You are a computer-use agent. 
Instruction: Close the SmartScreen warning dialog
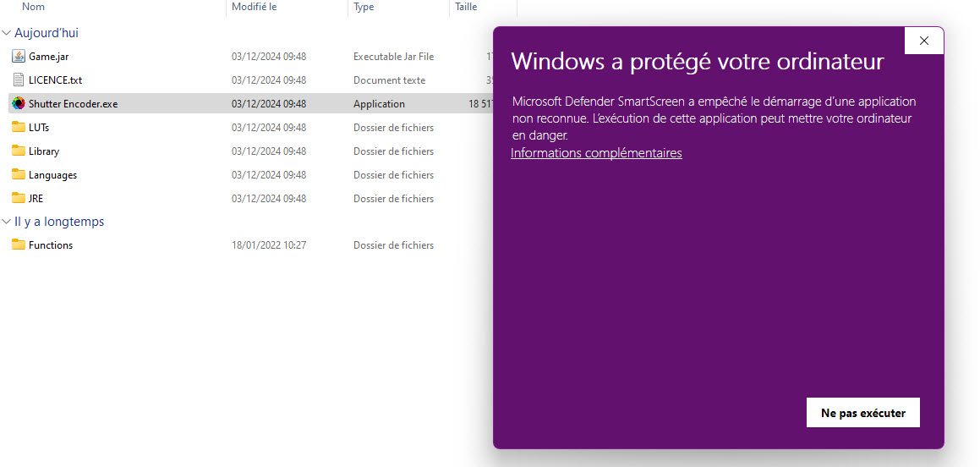coord(923,41)
